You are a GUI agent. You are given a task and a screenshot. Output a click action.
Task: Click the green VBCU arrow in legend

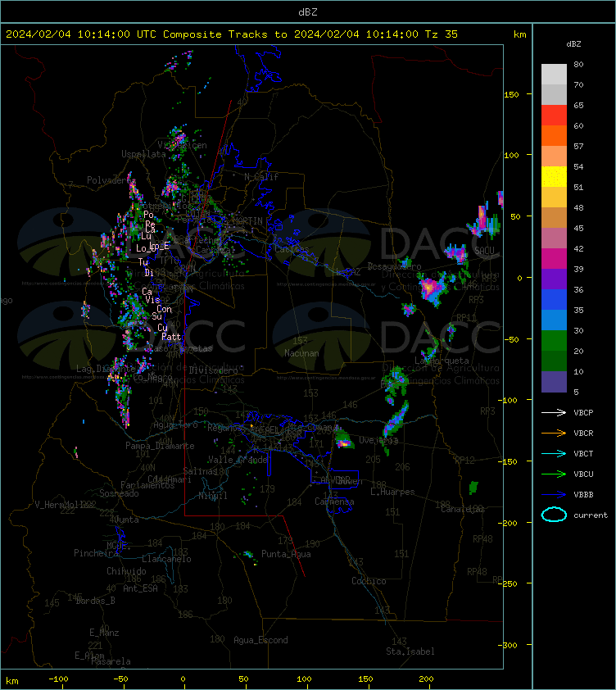(554, 474)
